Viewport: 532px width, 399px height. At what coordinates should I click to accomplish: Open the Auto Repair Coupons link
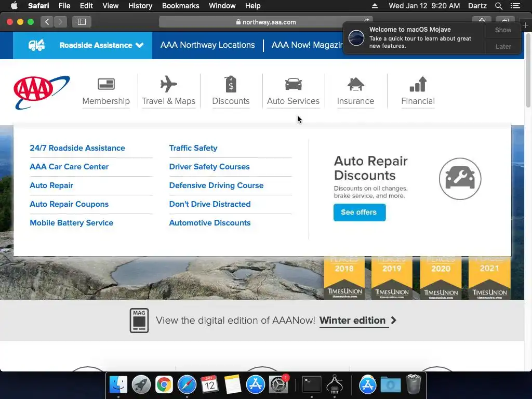69,204
